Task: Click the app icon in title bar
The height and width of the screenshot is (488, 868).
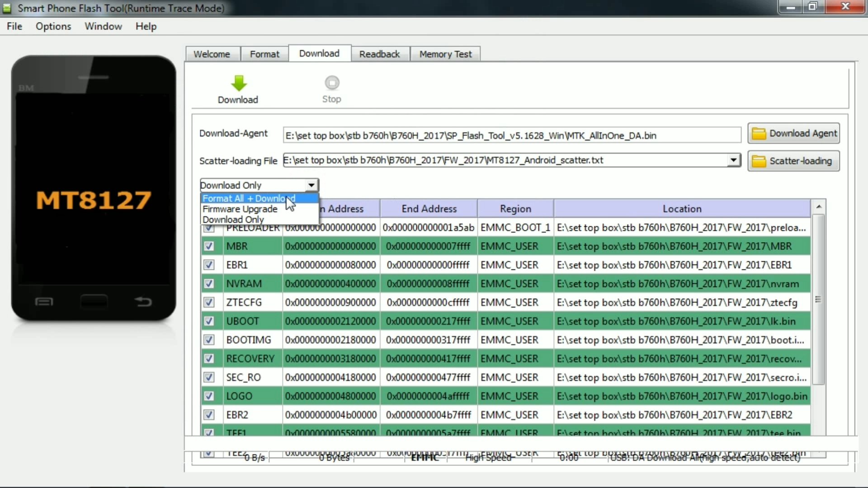Action: [7, 8]
